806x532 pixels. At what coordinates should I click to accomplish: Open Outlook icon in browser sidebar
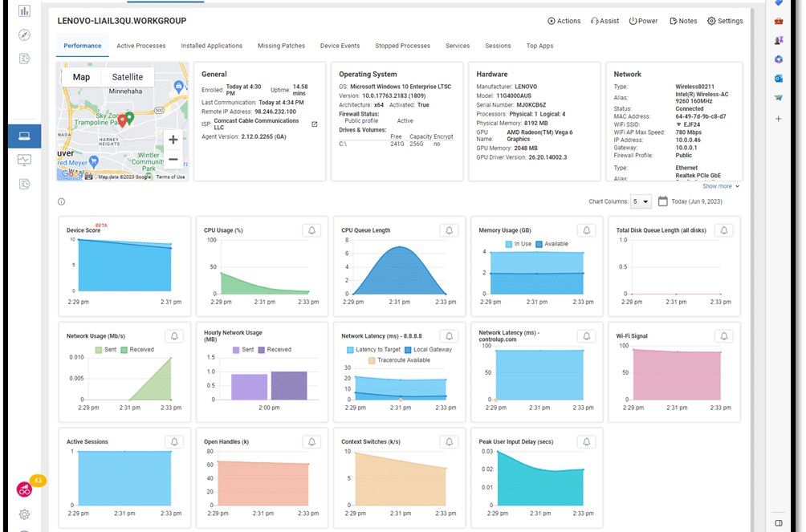coord(779,79)
